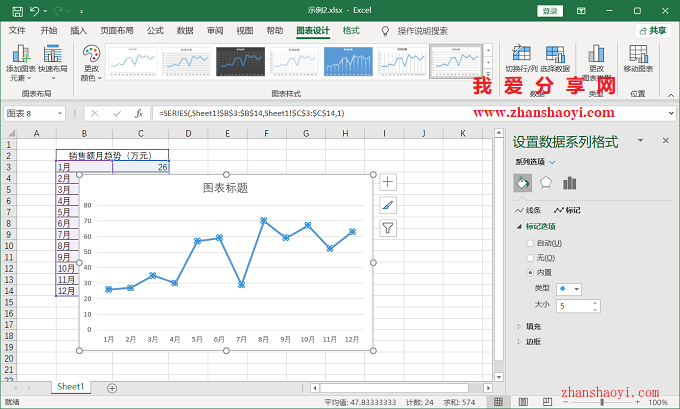Expand the formula bar

(671, 114)
